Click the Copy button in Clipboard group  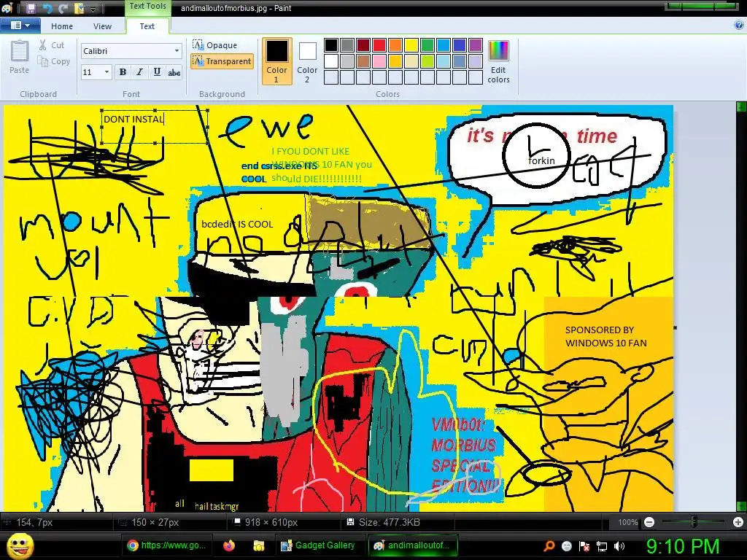tap(54, 61)
